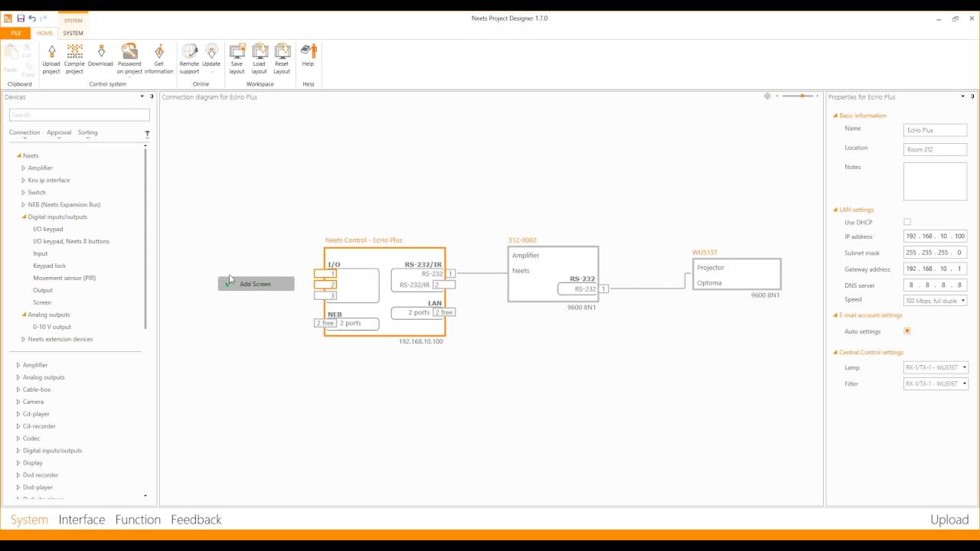
Task: Select the I/O keypad, Neets 8 buttons item
Action: [71, 241]
